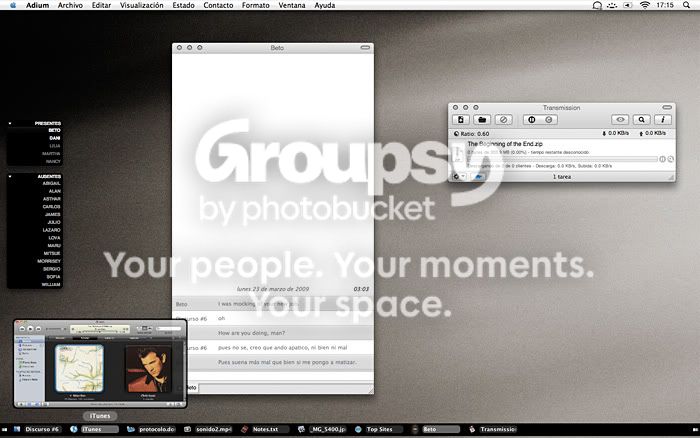Click message 'How are you doing, man?'
The width and height of the screenshot is (700, 438).
click(251, 333)
